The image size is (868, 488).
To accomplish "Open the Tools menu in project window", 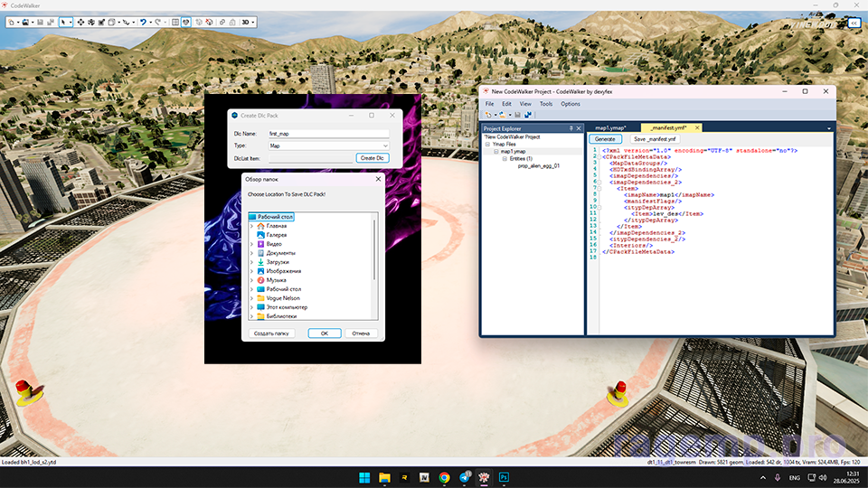I will point(546,103).
